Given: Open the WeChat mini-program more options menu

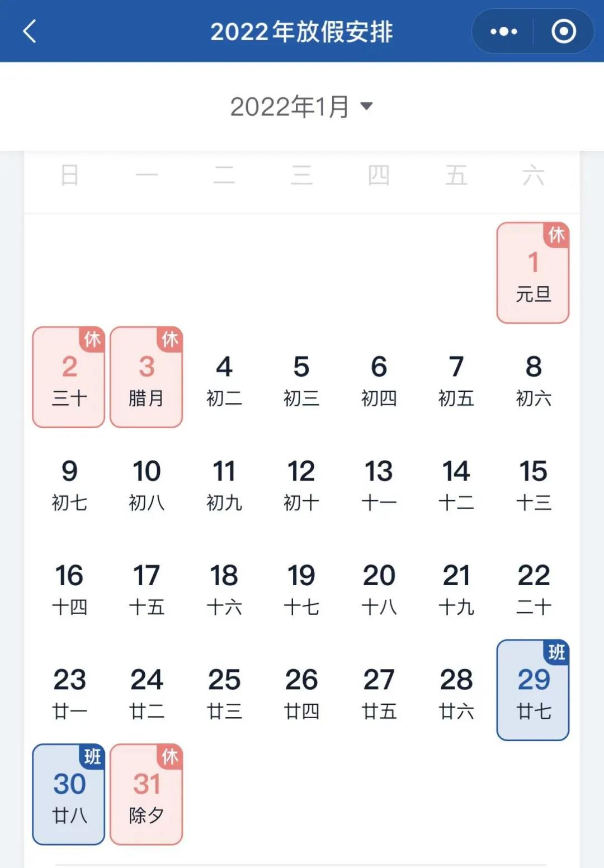Looking at the screenshot, I should (503, 31).
